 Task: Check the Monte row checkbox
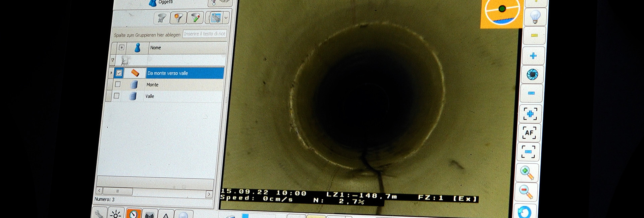point(118,84)
